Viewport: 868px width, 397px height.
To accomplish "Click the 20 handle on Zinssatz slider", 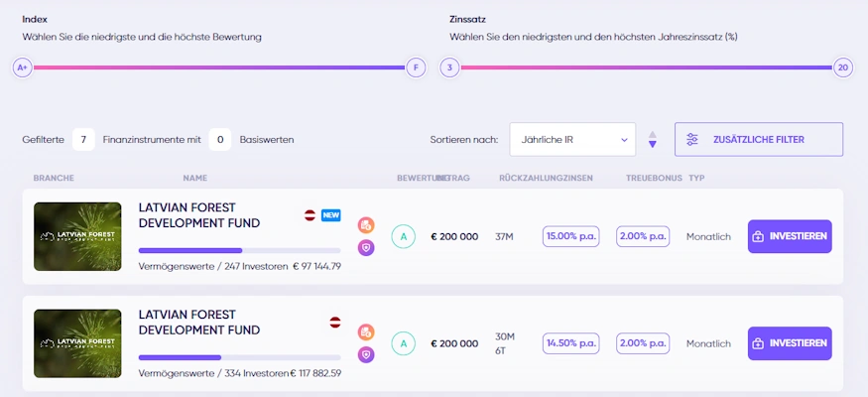I will click(x=843, y=67).
